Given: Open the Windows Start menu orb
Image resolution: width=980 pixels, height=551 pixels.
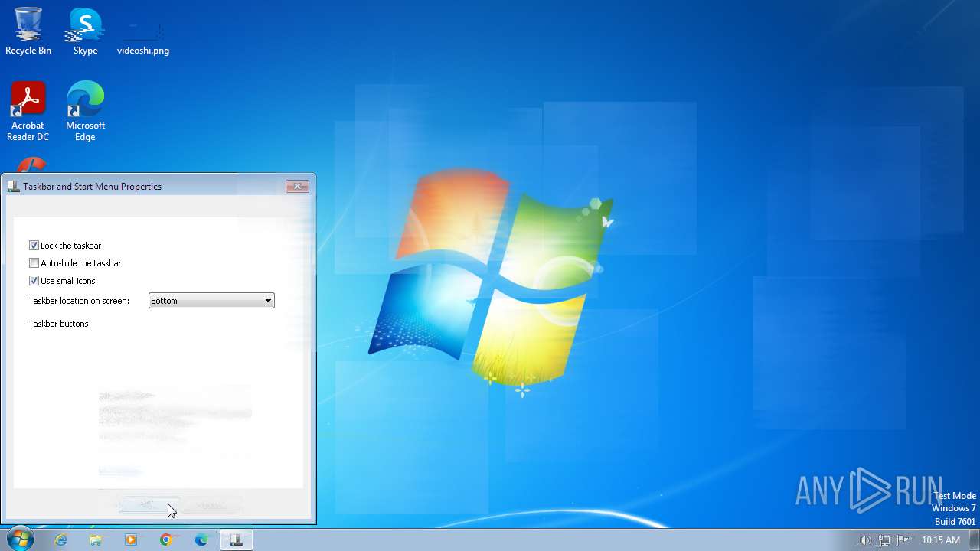Looking at the screenshot, I should (20, 540).
